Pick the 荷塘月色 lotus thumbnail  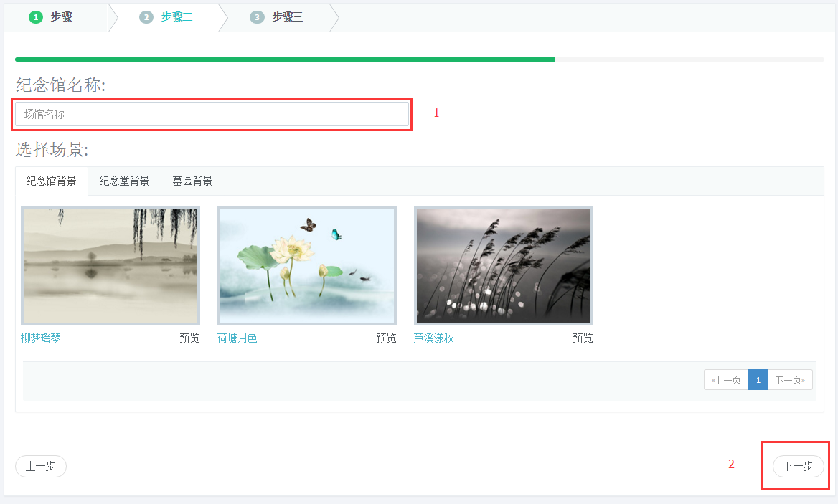pos(307,266)
